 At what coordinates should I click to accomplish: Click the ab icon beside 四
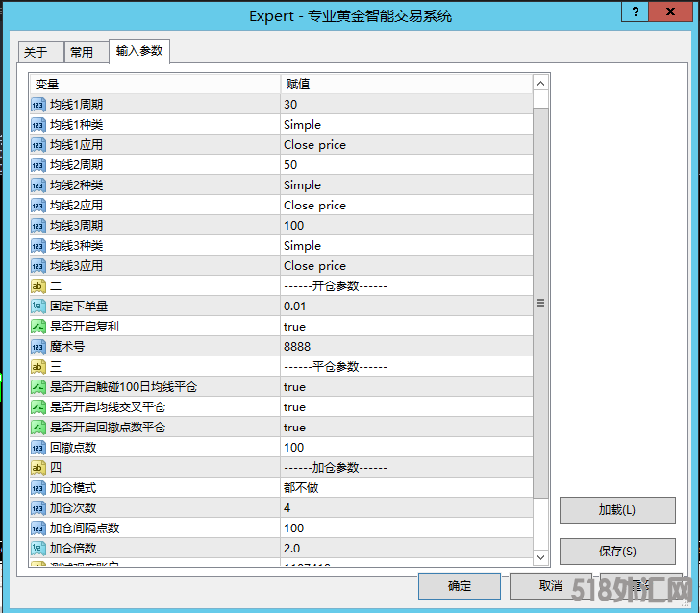tap(38, 468)
